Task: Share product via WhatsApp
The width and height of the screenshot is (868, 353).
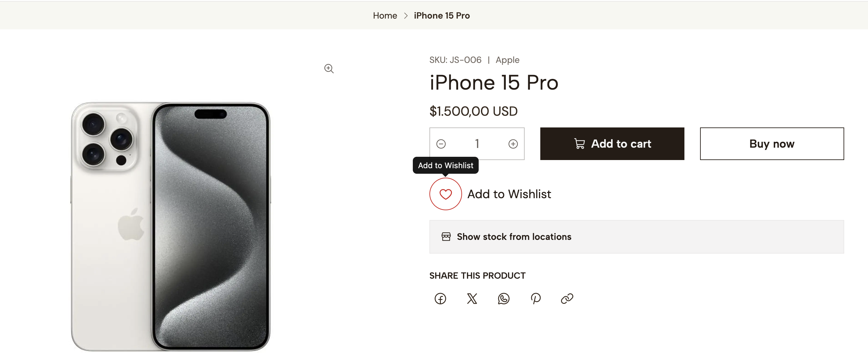Action: (x=503, y=299)
